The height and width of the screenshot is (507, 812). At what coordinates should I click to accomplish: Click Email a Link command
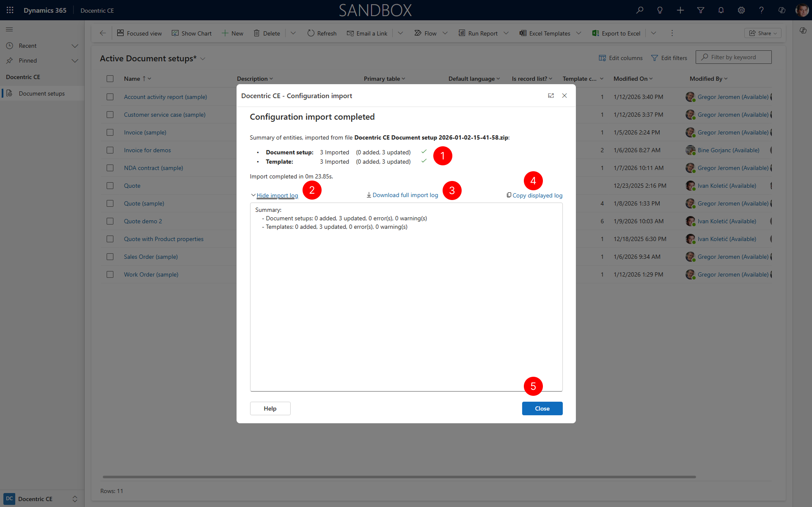(367, 33)
